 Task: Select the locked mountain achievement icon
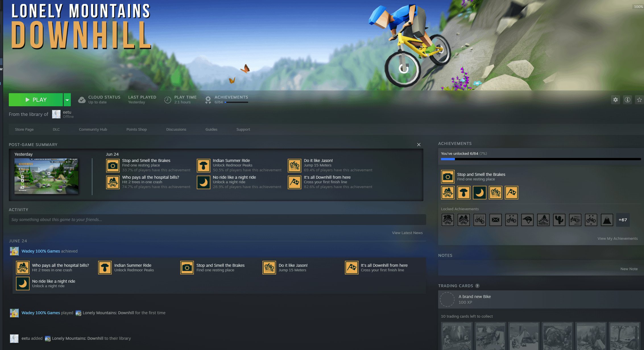click(x=607, y=220)
